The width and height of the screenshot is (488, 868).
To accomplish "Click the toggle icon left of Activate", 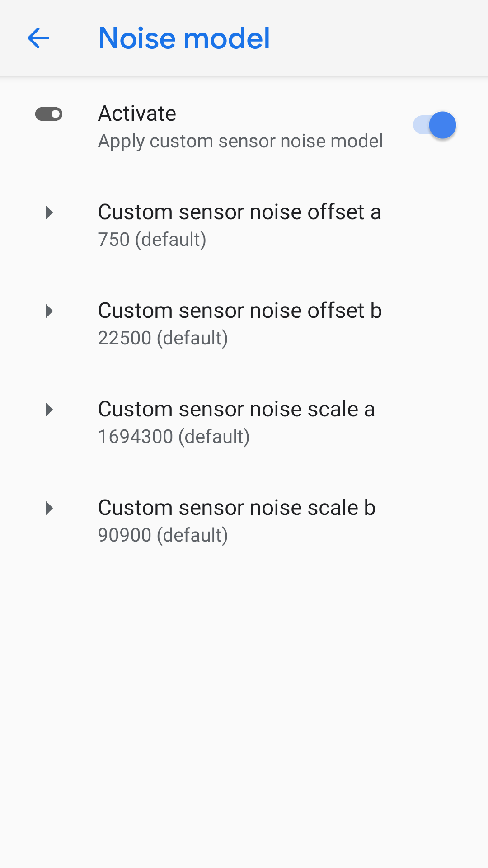I will (x=49, y=114).
